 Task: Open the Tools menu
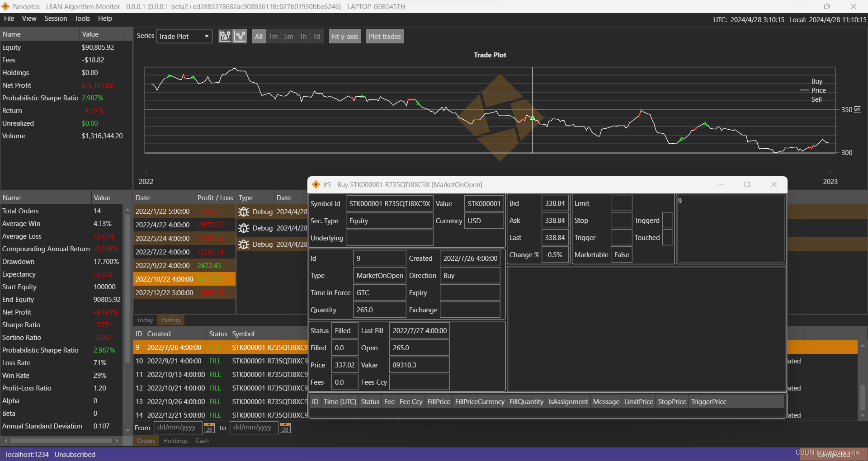click(x=82, y=19)
